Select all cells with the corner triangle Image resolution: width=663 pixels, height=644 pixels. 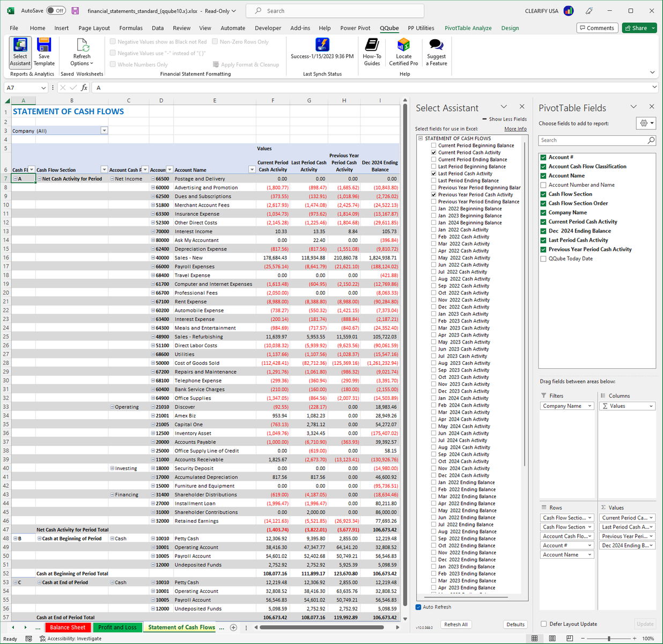tap(8, 100)
